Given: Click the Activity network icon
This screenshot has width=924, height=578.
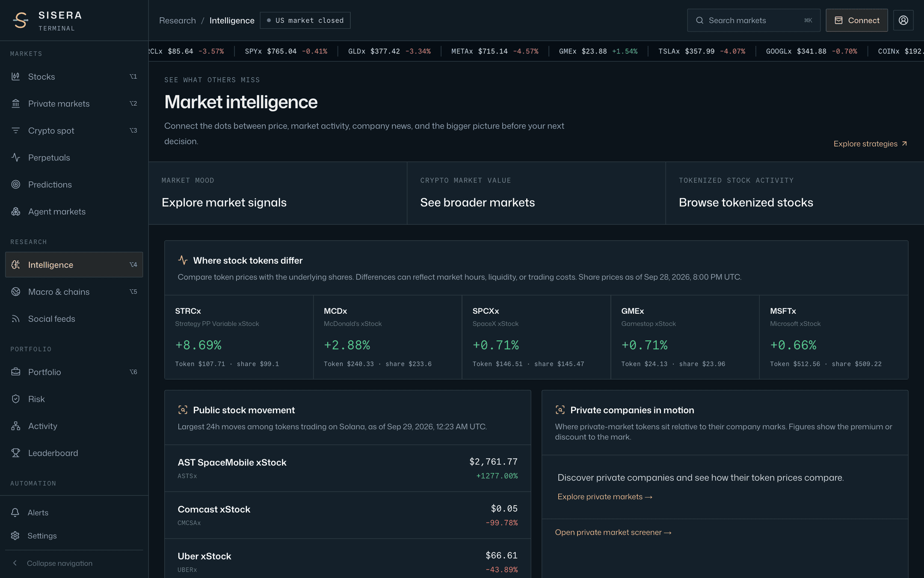Looking at the screenshot, I should coord(16,426).
